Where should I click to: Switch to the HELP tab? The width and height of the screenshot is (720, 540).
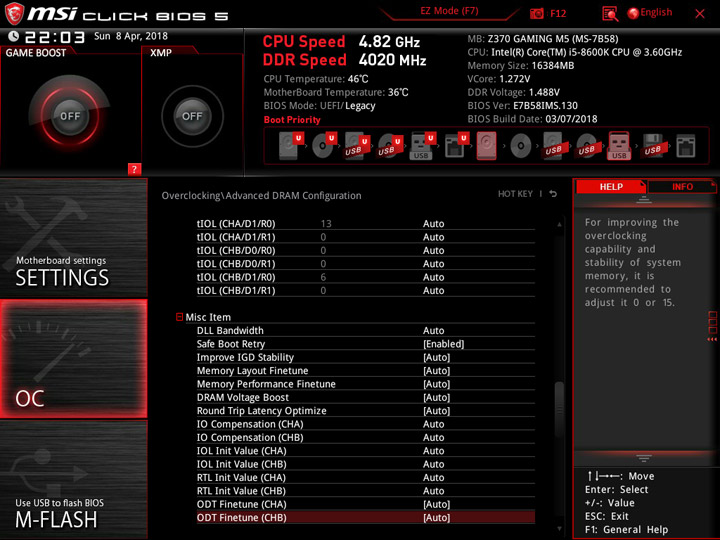click(611, 186)
